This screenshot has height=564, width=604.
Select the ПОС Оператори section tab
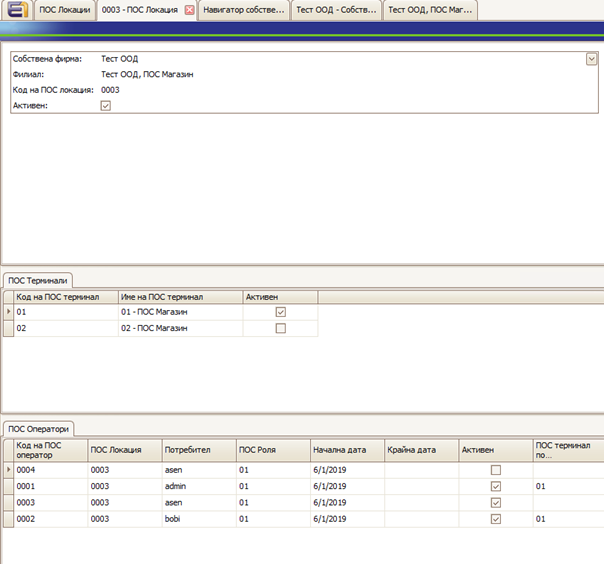(38, 429)
